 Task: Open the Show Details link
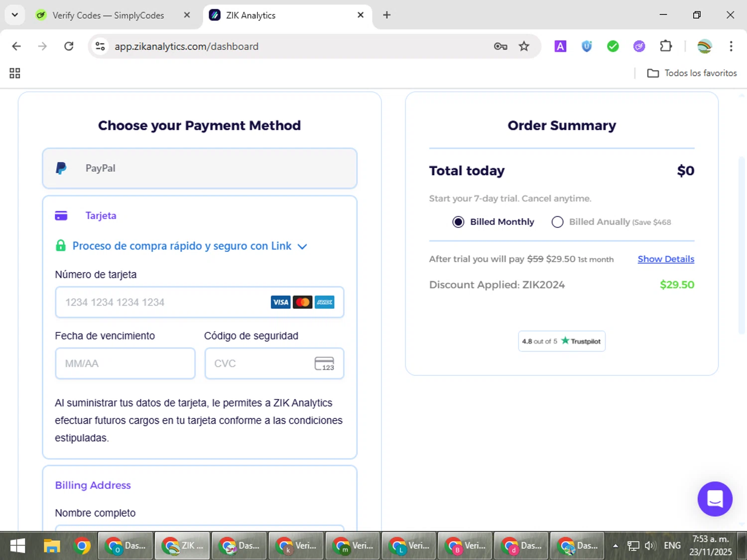tap(666, 259)
